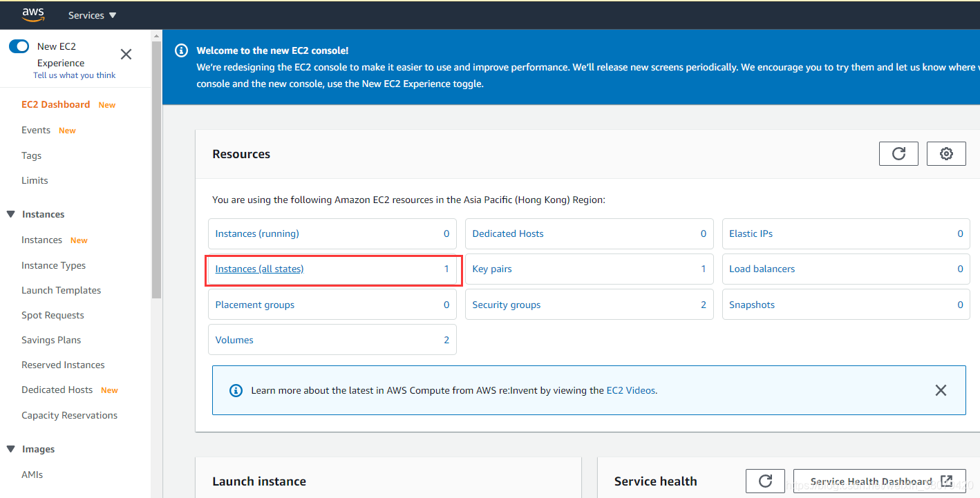
Task: Open Events in the sidebar
Action: [x=36, y=130]
